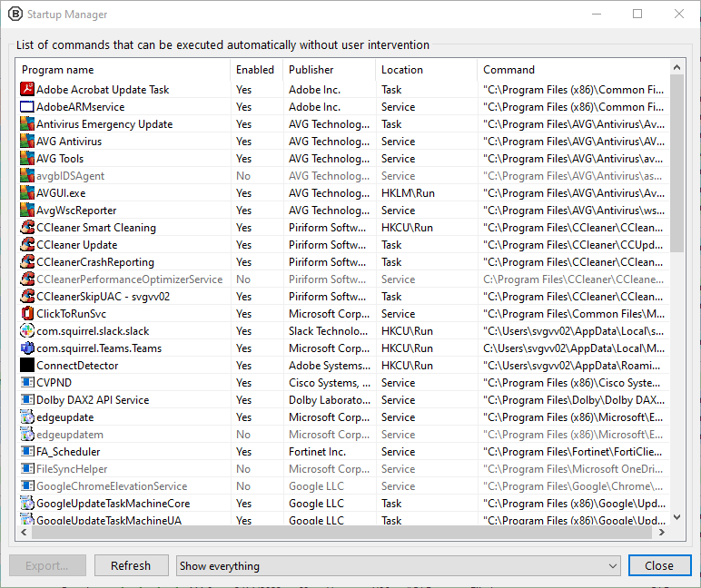Click the ClickToRunSvc Office icon
This screenshot has height=588, width=701.
click(x=27, y=314)
